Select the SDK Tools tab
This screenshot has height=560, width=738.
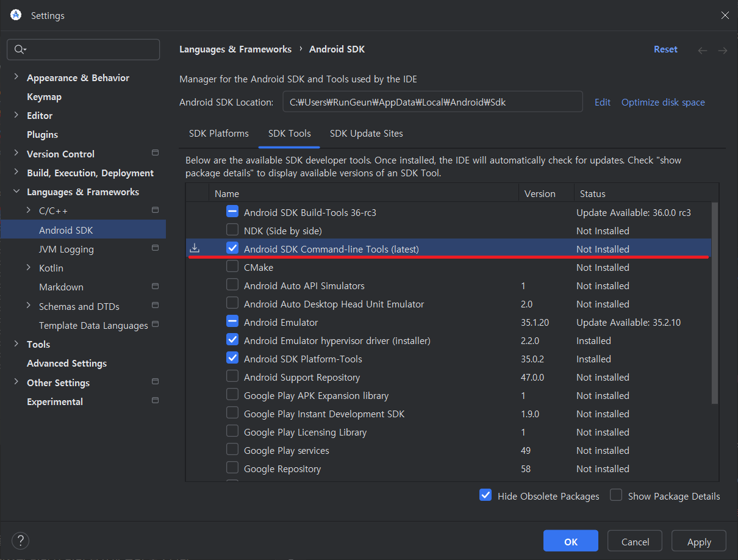point(290,133)
